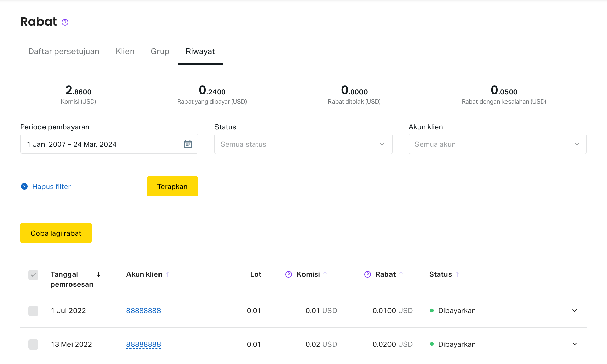
Task: Check the box for 1 Jul 2022 row
Action: click(x=33, y=311)
